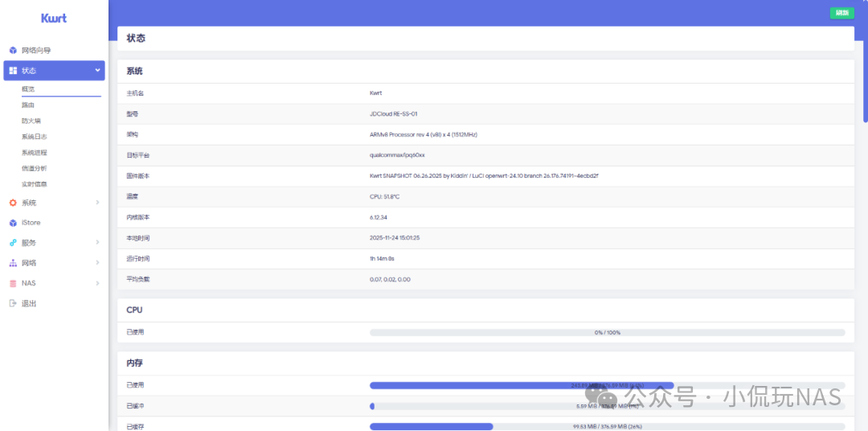Click the page vertical scrollbar

[x=866, y=61]
